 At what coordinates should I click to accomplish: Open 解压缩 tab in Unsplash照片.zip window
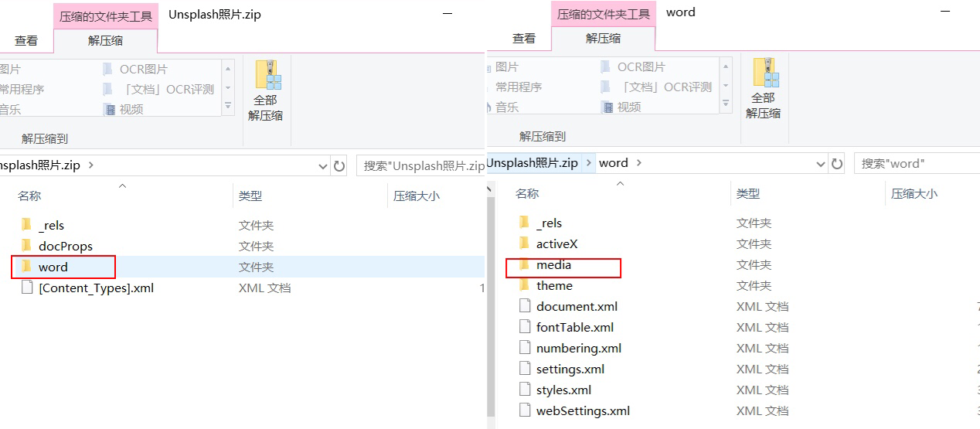tap(105, 41)
